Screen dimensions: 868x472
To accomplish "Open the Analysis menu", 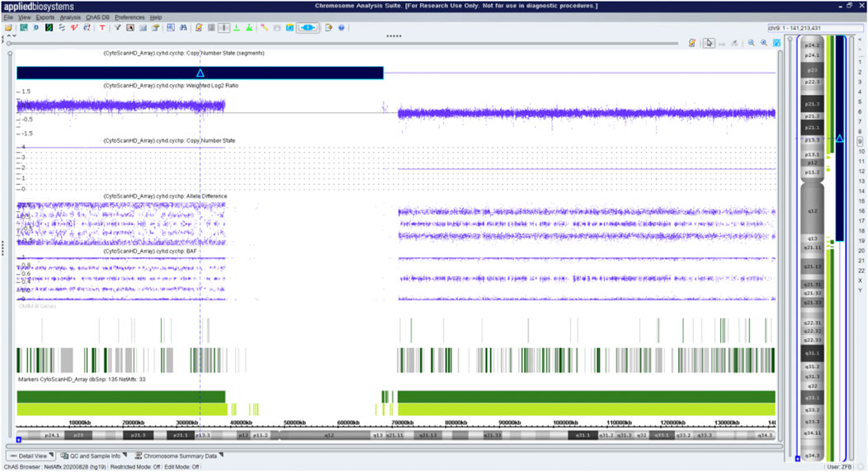I will [70, 17].
